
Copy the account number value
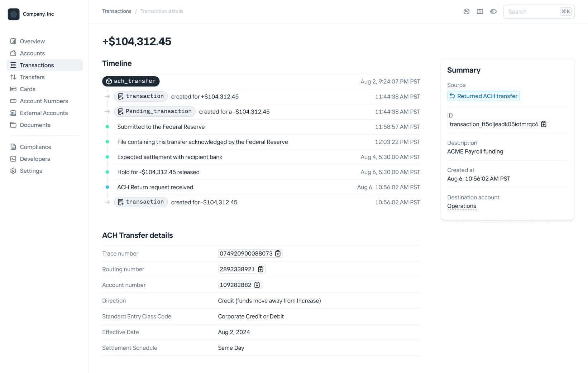(x=257, y=285)
